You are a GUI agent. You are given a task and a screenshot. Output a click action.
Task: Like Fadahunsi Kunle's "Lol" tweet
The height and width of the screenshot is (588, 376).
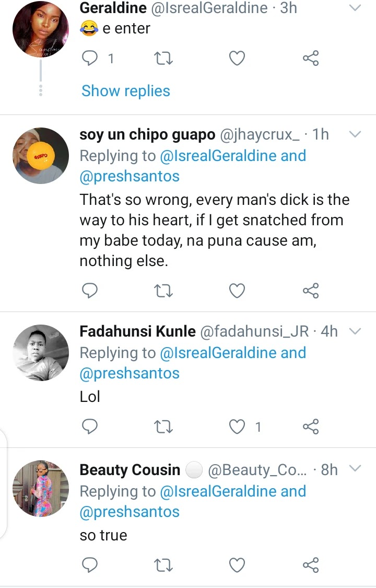237,427
